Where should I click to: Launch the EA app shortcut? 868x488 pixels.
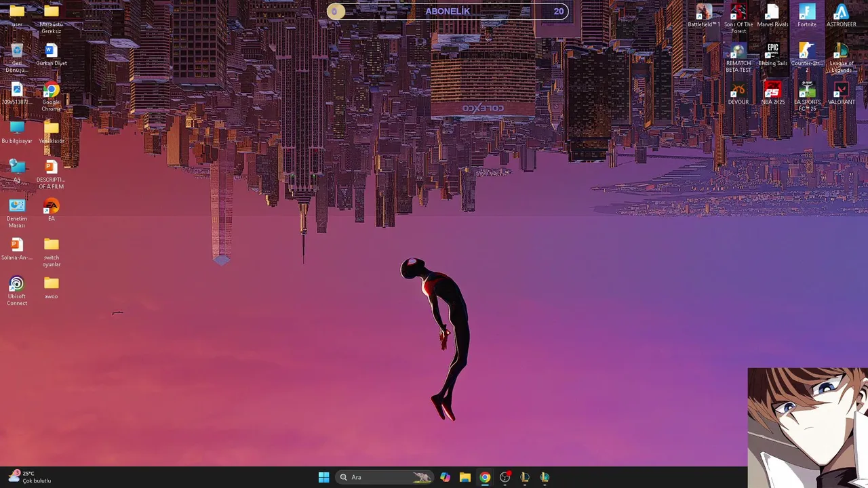[51, 210]
